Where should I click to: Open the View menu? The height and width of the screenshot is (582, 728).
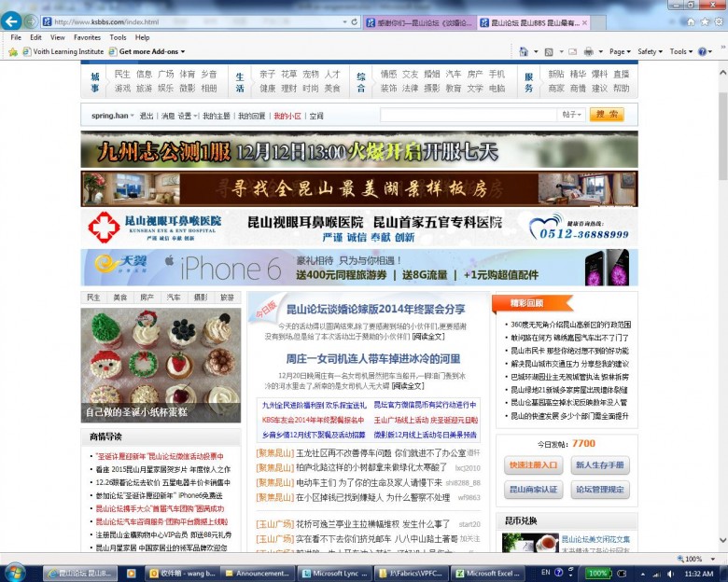58,37
